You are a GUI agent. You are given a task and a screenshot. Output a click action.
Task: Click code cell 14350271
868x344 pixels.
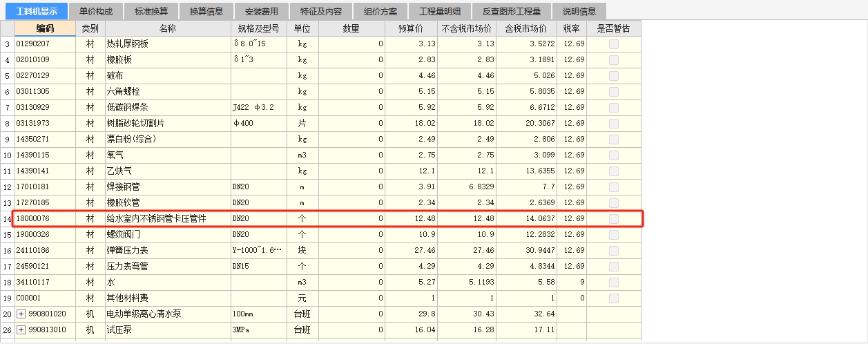coord(45,139)
